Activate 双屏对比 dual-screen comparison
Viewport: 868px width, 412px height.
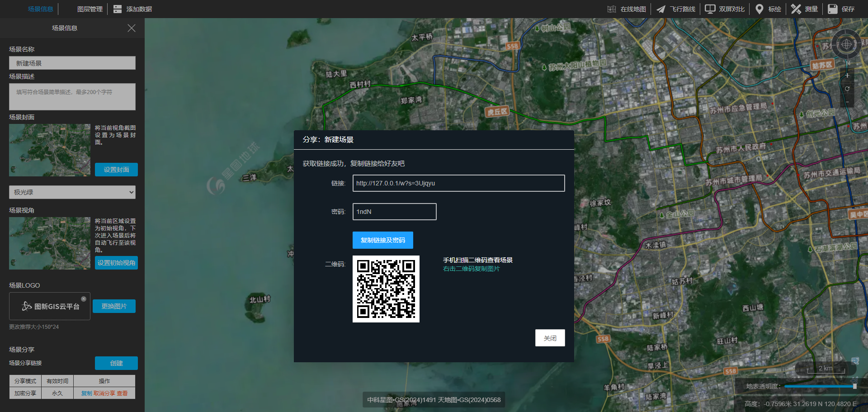[x=725, y=9]
